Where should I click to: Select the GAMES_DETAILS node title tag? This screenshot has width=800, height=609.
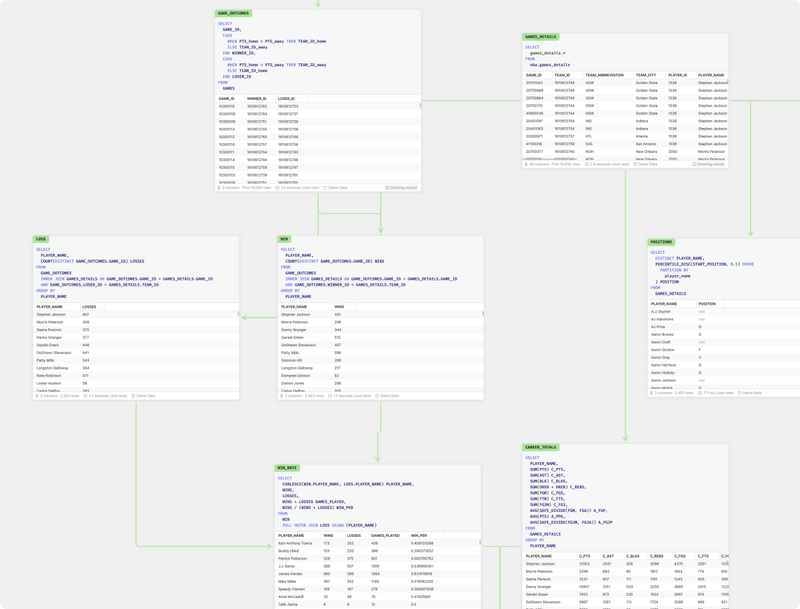tap(540, 37)
